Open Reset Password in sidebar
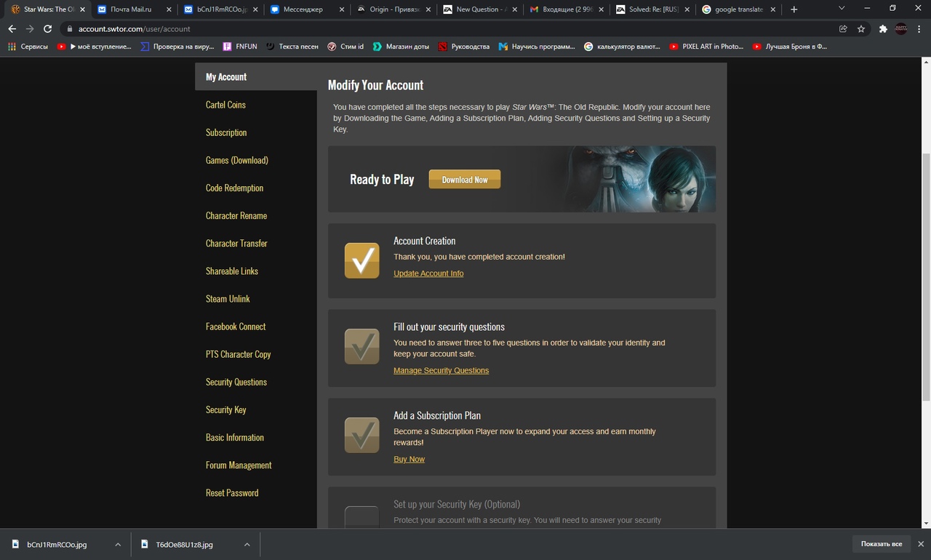This screenshot has height=560, width=931. pyautogui.click(x=232, y=492)
